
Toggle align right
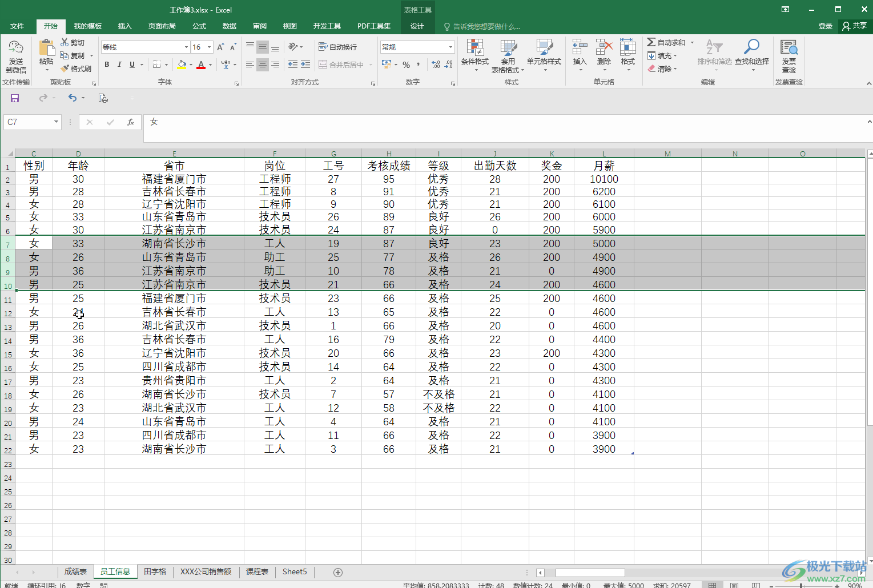(275, 65)
